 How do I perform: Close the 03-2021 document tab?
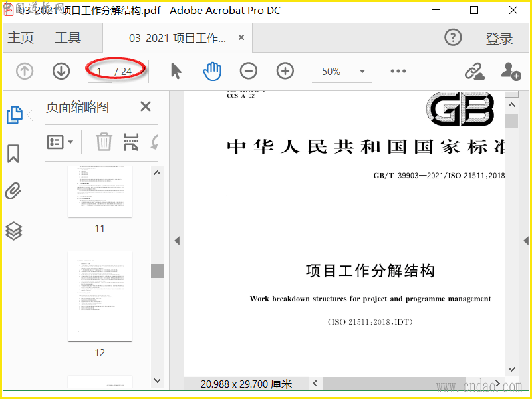(x=241, y=37)
